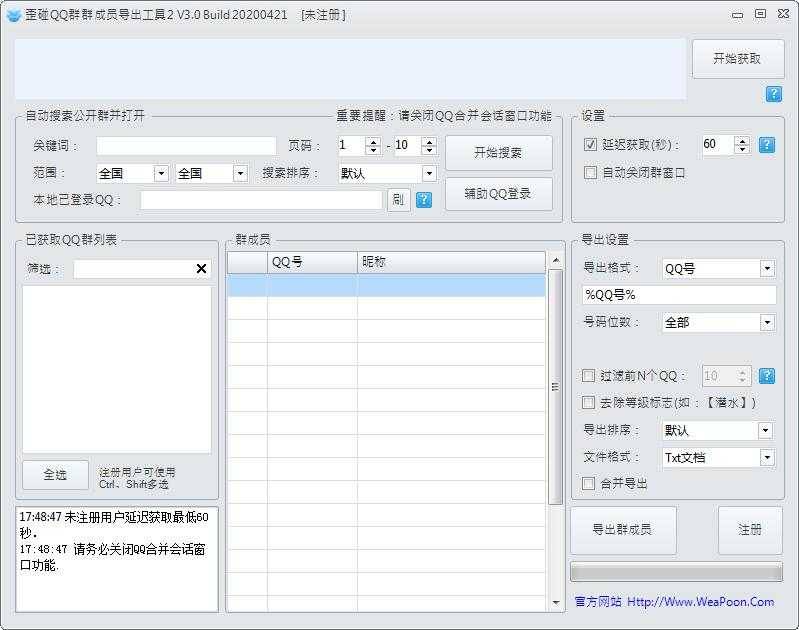This screenshot has height=630, width=799.
Task: Open 搜索排序 dropdown
Action: tap(430, 173)
